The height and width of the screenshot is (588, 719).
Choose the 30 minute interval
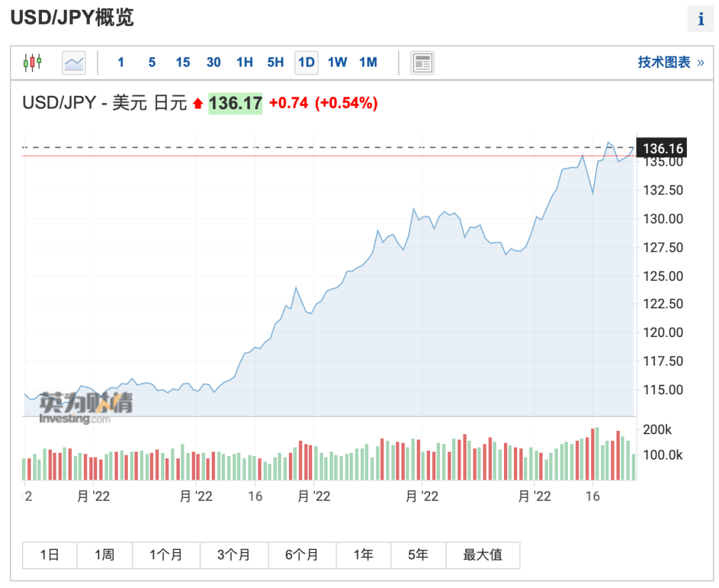click(x=213, y=63)
